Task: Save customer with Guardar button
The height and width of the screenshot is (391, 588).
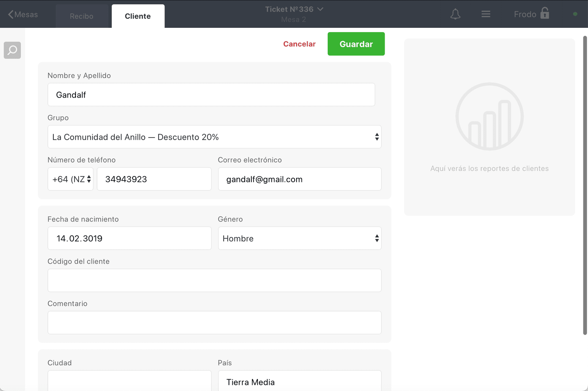Action: [x=356, y=44]
